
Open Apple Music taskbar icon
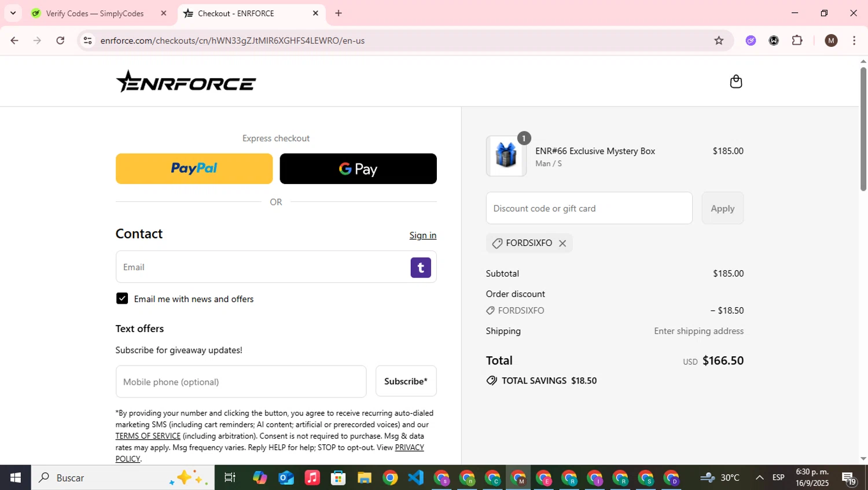click(312, 478)
